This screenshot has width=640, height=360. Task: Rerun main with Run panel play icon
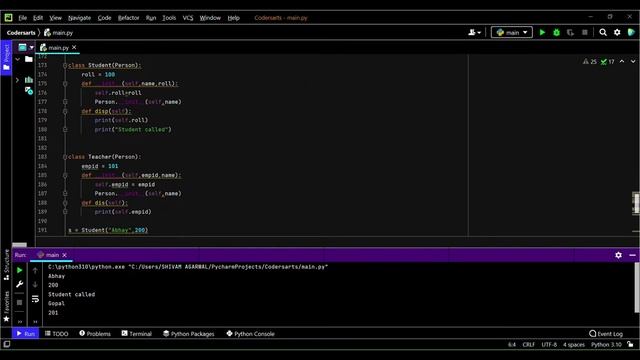click(x=19, y=270)
